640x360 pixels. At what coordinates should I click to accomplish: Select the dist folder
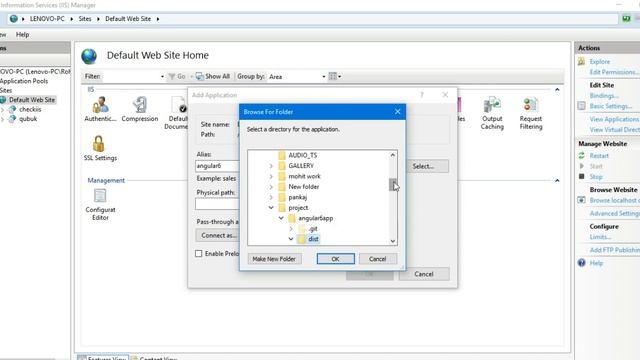[x=313, y=239]
